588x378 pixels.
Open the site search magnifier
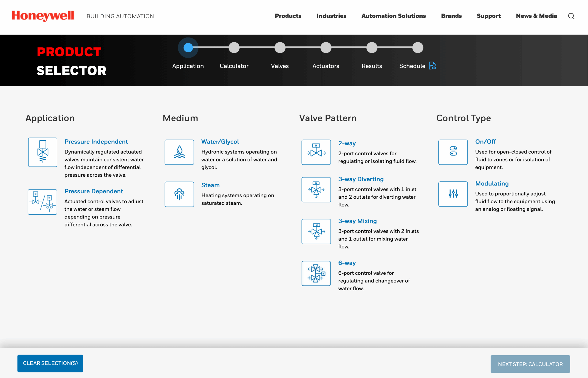click(571, 16)
